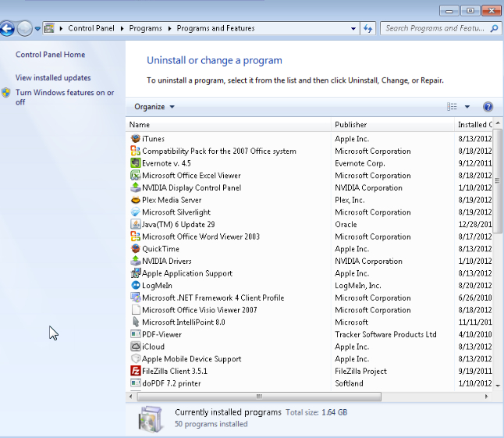The height and width of the screenshot is (438, 504).
Task: Open the view options dropdown arrow
Action: click(x=467, y=107)
